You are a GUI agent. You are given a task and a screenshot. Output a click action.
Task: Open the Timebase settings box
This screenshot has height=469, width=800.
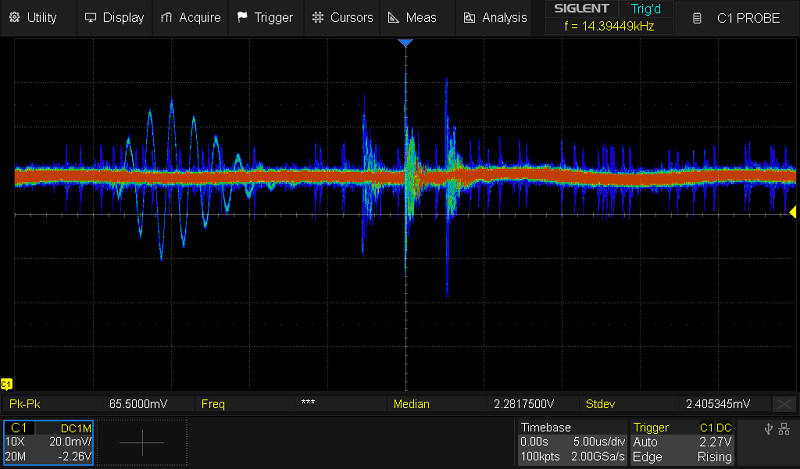571,441
